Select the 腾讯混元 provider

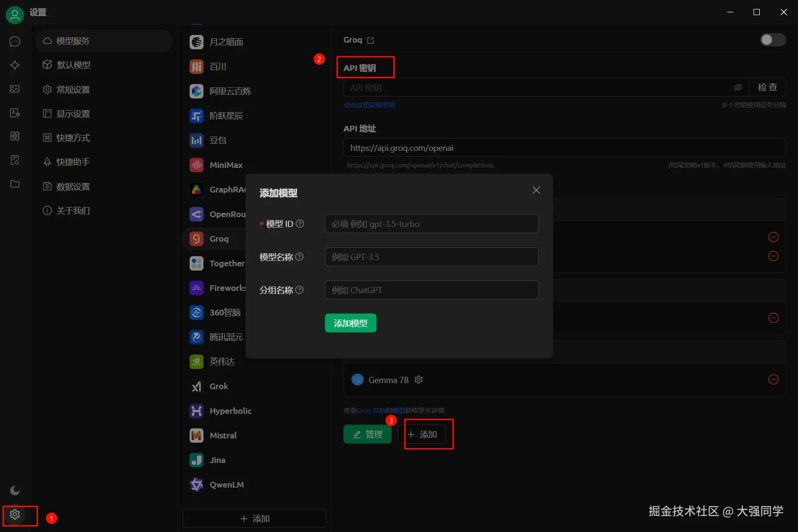[x=214, y=337]
